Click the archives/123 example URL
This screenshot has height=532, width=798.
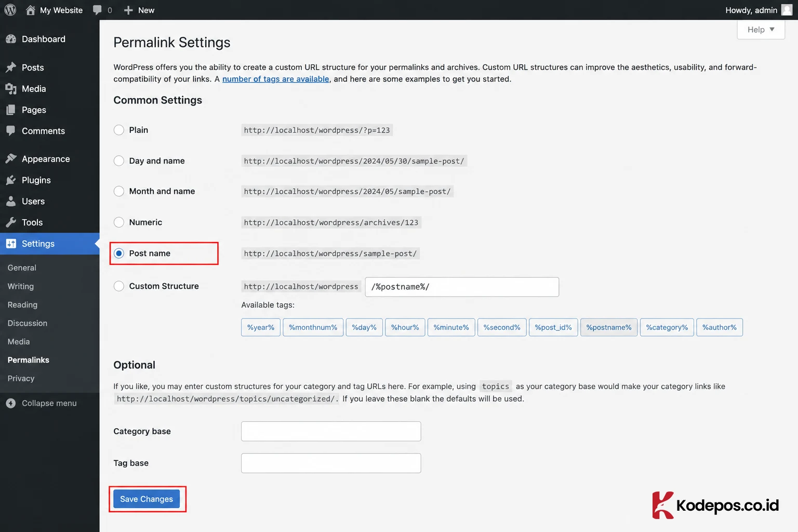click(x=331, y=222)
